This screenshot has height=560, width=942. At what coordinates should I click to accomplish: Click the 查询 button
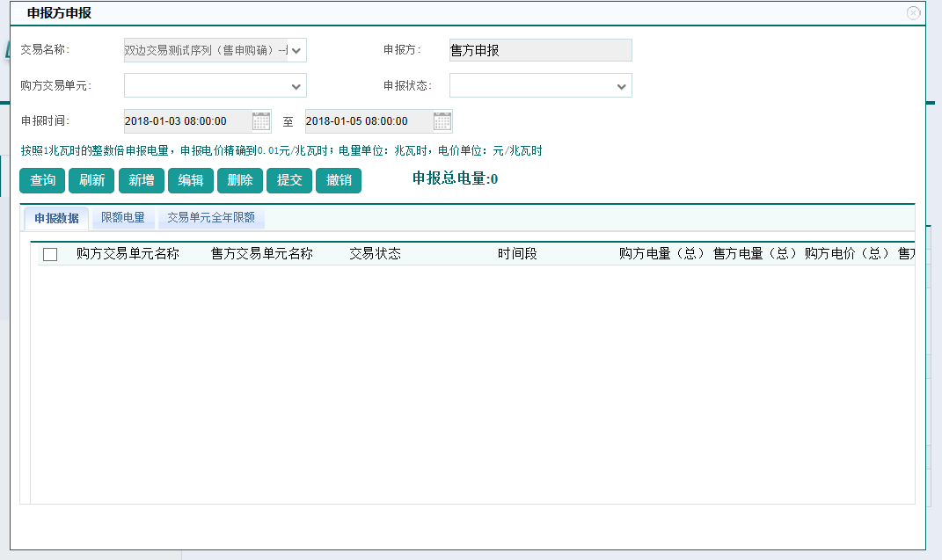[x=42, y=180]
